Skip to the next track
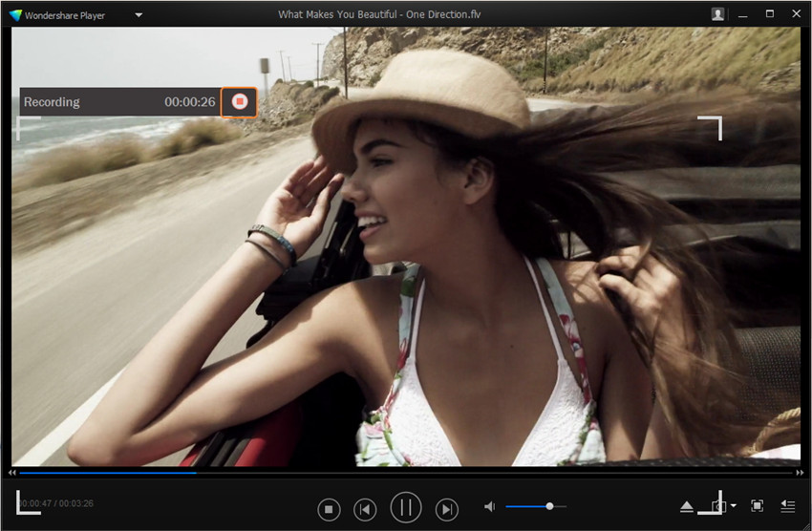 [x=447, y=509]
